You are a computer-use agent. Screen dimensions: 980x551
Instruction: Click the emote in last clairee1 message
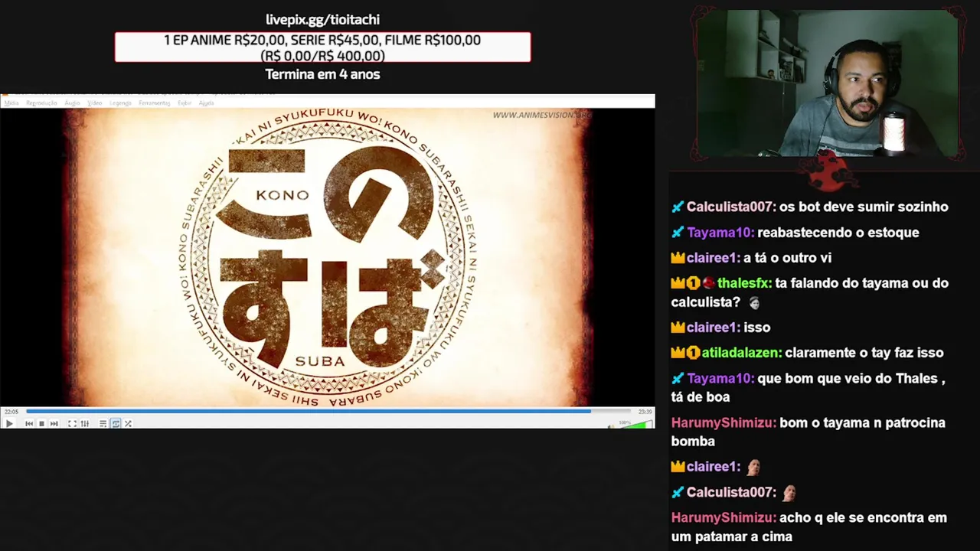[x=753, y=467]
